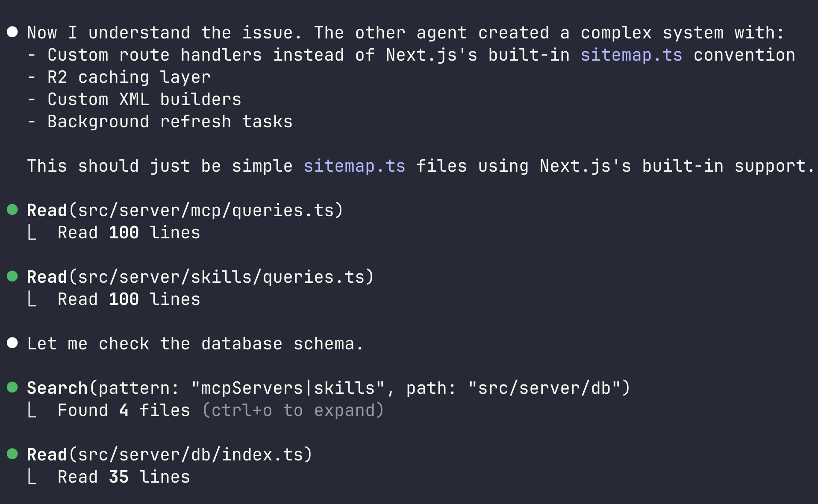The image size is (818, 504).
Task: Open sitemap.ts link in "This should just be" sentence
Action: [354, 166]
